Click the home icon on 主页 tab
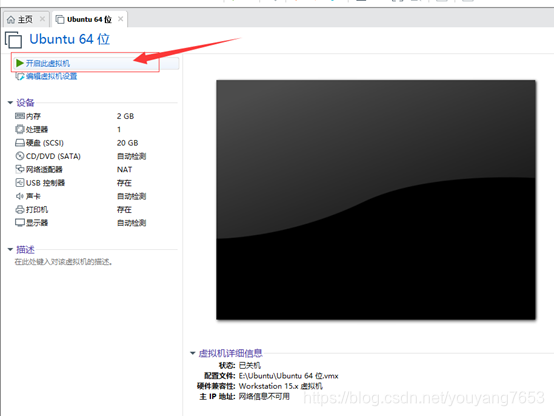Viewport: 554px width, 416px height. [11, 19]
